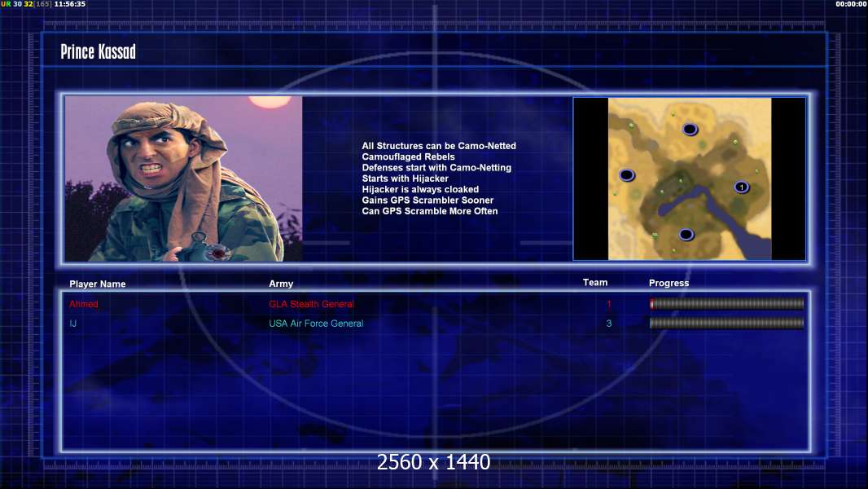Select the bottom start position marker on map
Screen dimensions: 868x489
click(x=686, y=235)
